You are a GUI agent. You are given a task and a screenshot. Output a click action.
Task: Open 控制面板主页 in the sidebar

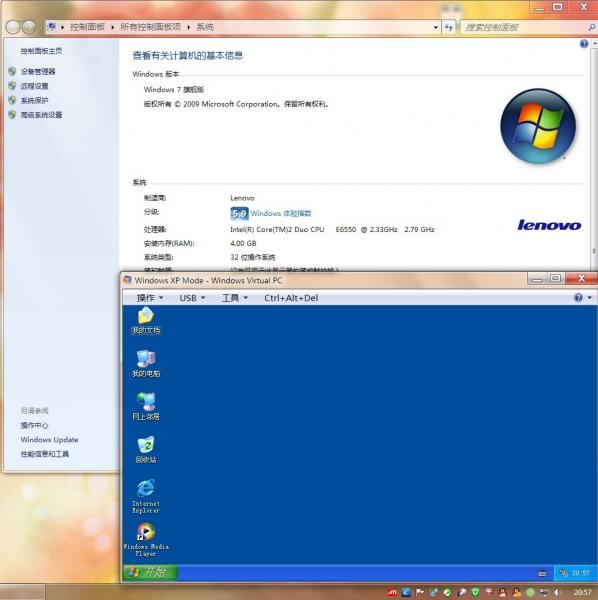pyautogui.click(x=41, y=51)
